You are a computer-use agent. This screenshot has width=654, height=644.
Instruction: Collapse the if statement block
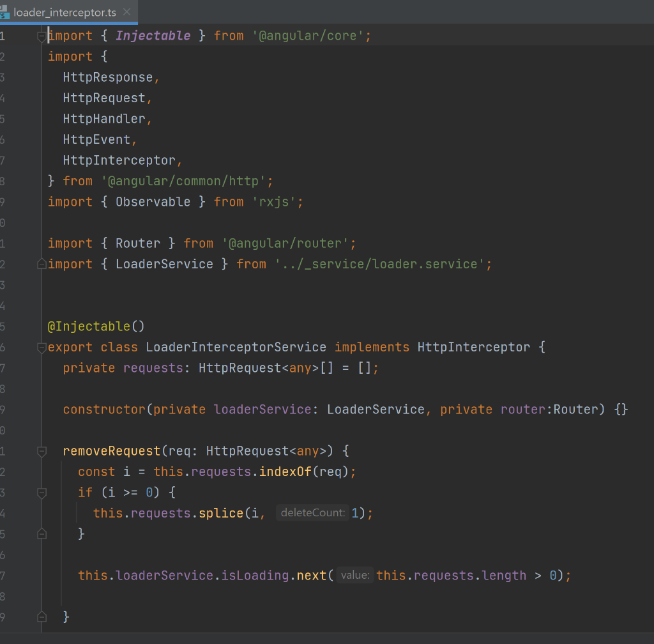pyautogui.click(x=42, y=492)
